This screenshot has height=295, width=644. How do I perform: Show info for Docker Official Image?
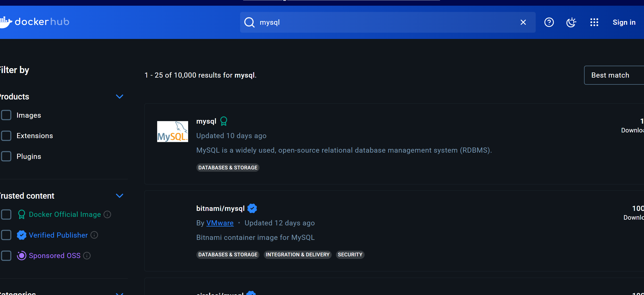107,214
